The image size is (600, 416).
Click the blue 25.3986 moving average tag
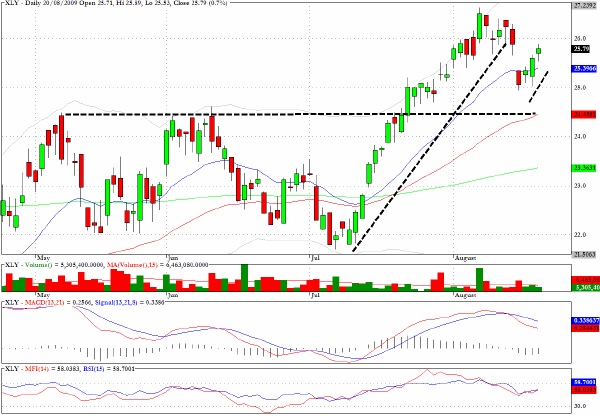(584, 69)
